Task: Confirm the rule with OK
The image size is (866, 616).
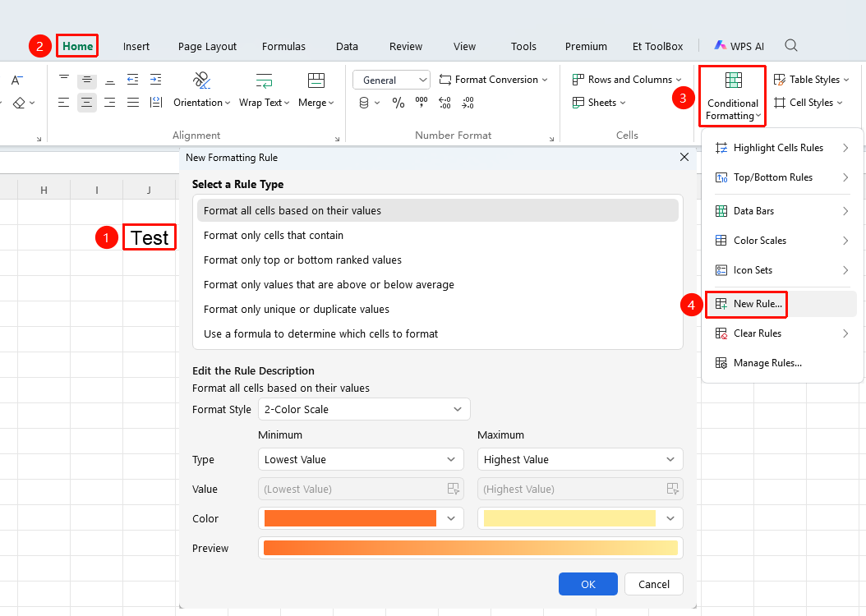Action: [x=588, y=584]
